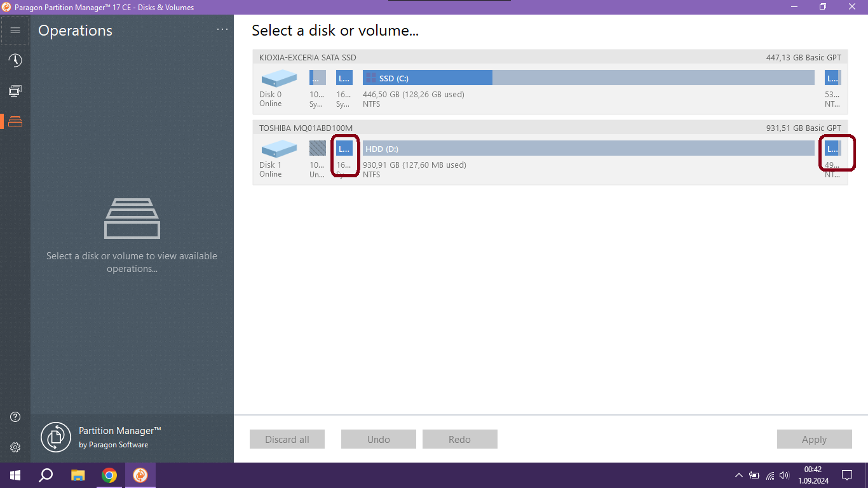This screenshot has width=868, height=488.
Task: Select the Disks & Volumes sidebar icon
Action: (15, 121)
